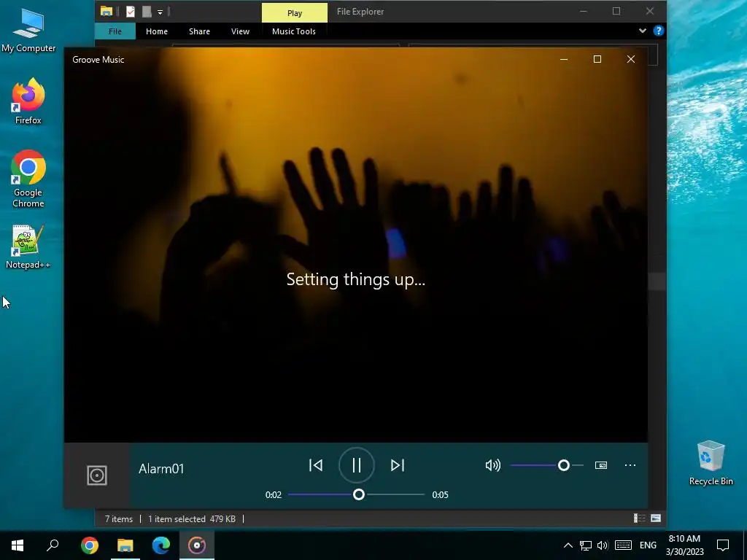Maximize the File Explorer window
747x560 pixels.
click(x=616, y=12)
